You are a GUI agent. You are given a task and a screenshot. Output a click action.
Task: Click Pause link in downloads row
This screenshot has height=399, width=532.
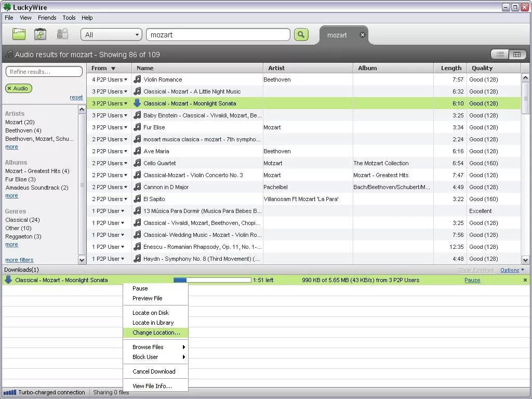(472, 280)
